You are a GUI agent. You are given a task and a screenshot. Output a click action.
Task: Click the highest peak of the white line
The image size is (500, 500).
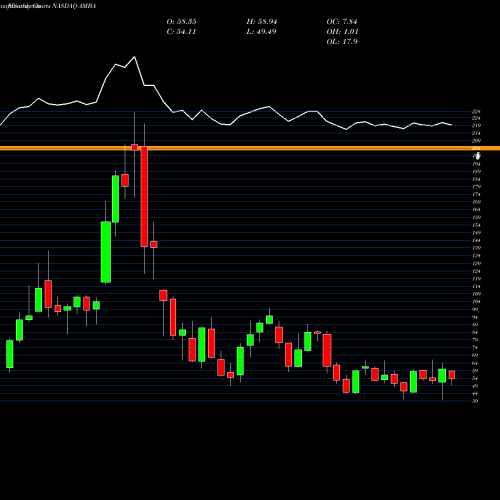click(x=135, y=57)
